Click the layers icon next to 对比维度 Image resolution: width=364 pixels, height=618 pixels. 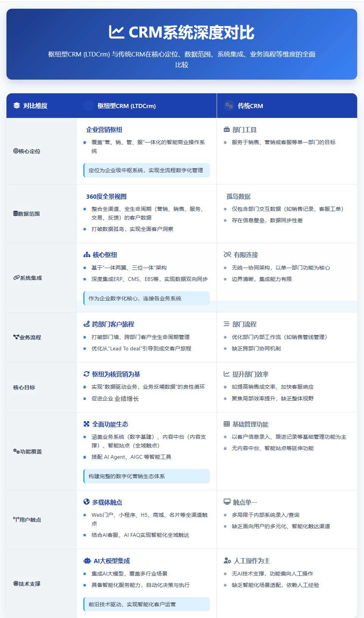point(17,106)
